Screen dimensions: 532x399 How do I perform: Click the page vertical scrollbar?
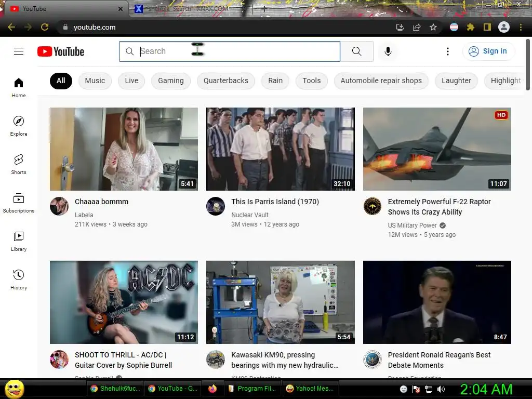click(528, 64)
